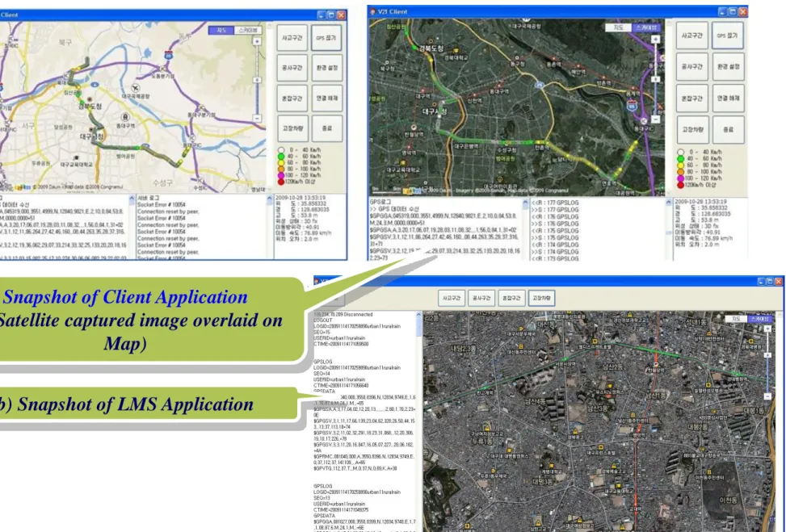Zoom out with minus icon on left client map
Image resolution: width=786 pixels, height=532 pixels.
pos(257,119)
